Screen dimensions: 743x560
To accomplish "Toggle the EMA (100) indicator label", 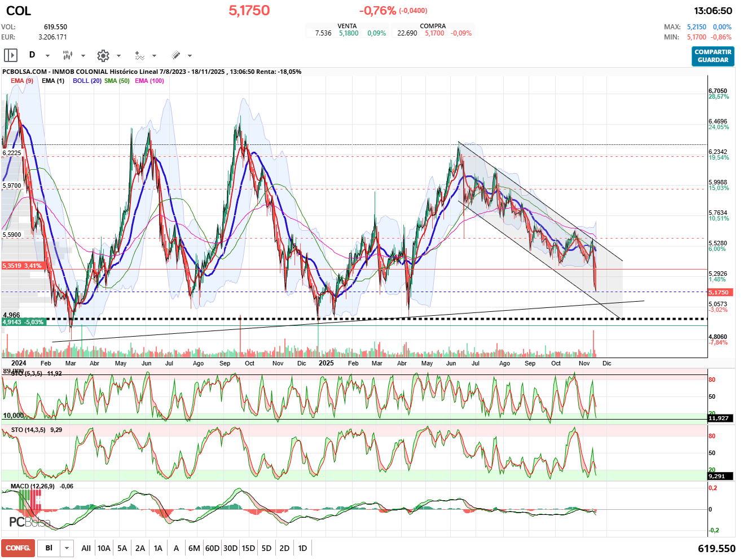I will click(150, 81).
